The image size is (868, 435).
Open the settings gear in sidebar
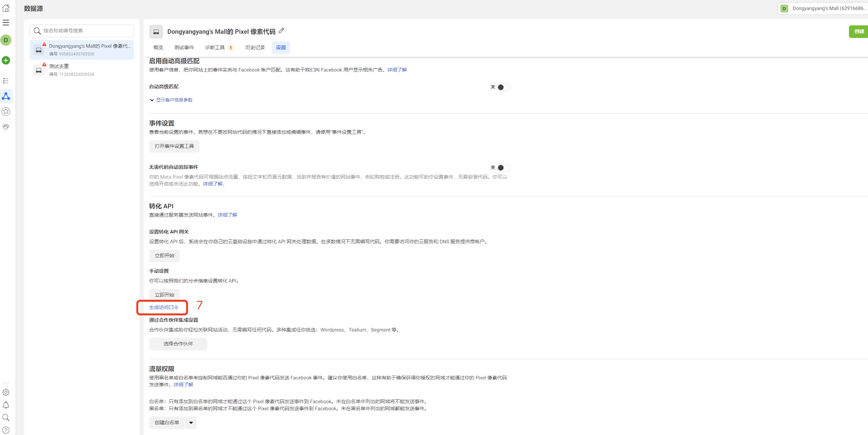click(6, 392)
